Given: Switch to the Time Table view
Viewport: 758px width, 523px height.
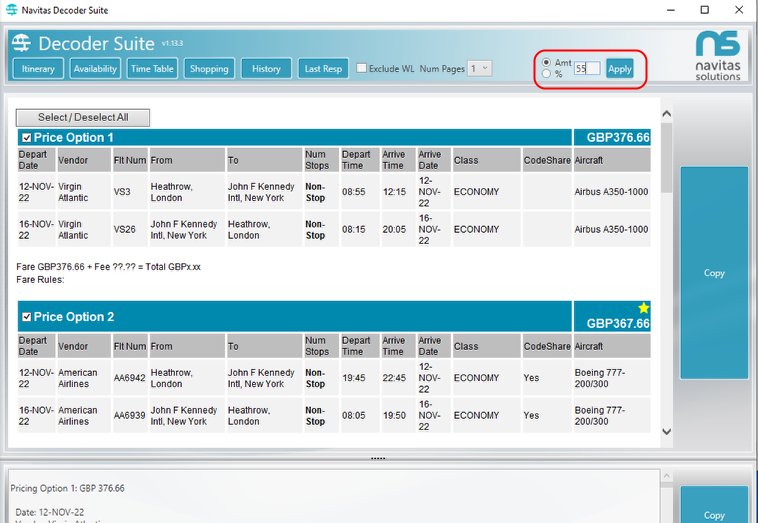Looking at the screenshot, I should click(152, 69).
